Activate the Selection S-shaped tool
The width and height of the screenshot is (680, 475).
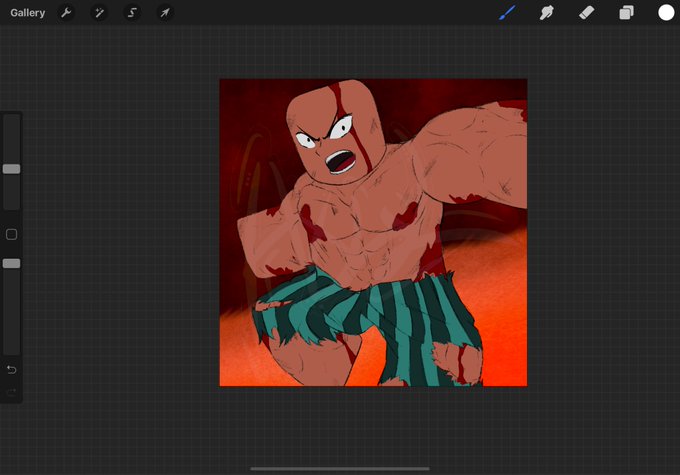coord(132,13)
